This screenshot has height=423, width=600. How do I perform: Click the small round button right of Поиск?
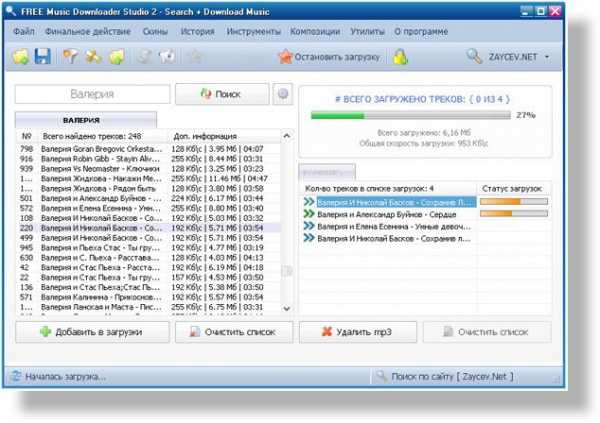pos(283,94)
